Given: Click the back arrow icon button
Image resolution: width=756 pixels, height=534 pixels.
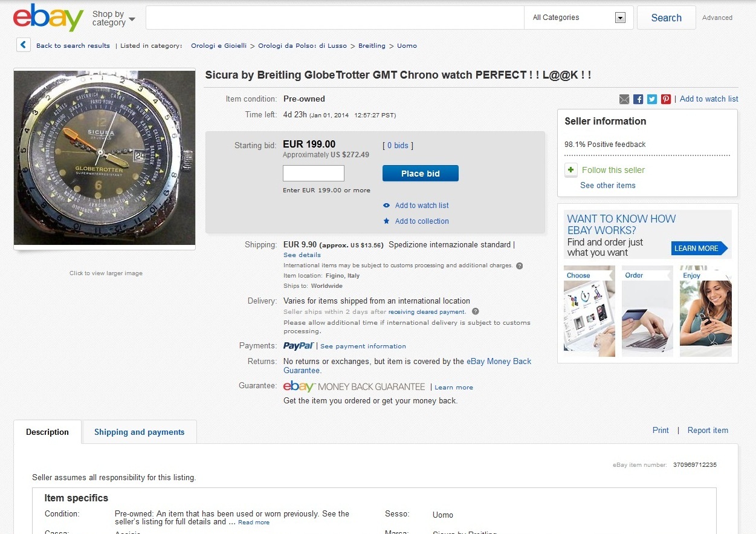Looking at the screenshot, I should tap(23, 45).
